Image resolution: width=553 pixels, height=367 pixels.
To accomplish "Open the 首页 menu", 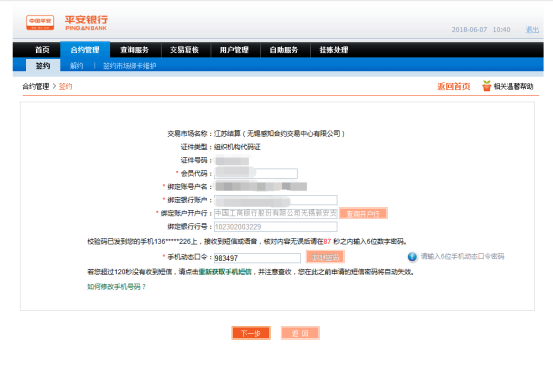I will [42, 50].
